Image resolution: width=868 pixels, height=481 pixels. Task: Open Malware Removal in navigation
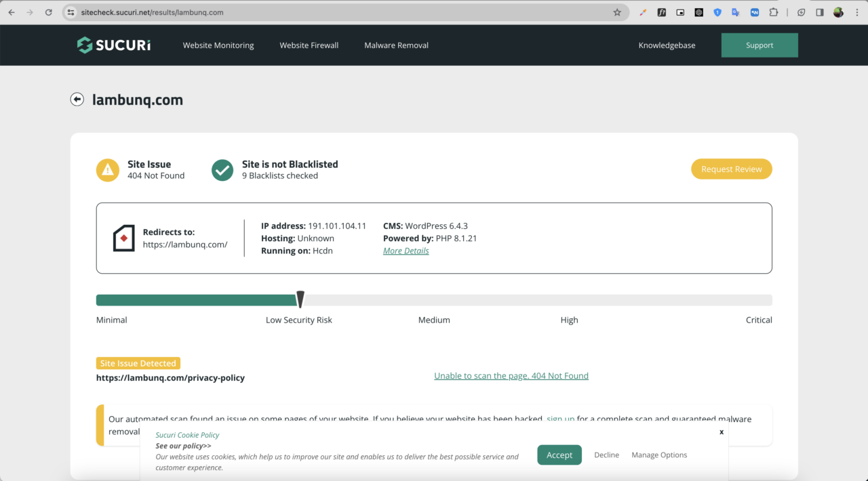coord(396,45)
